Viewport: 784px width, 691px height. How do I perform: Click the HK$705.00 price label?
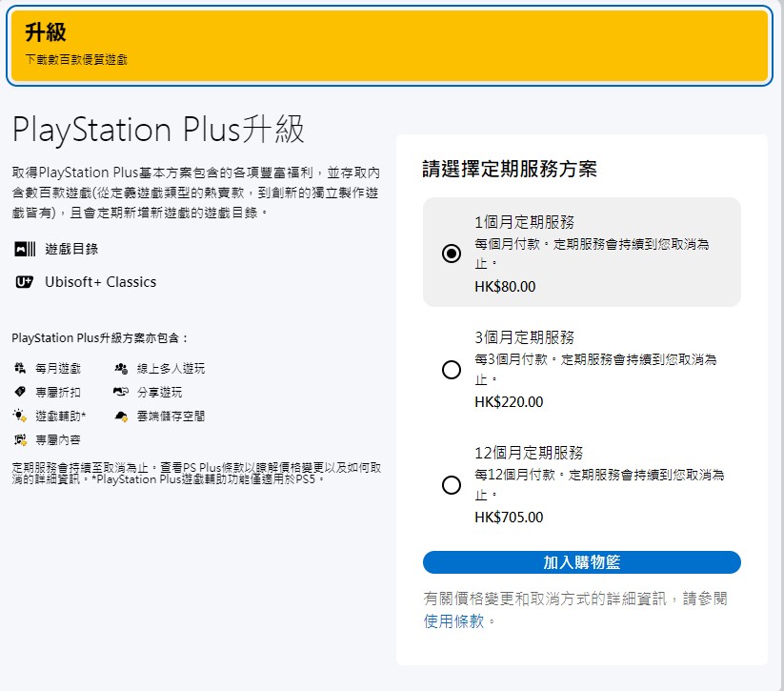(508, 518)
